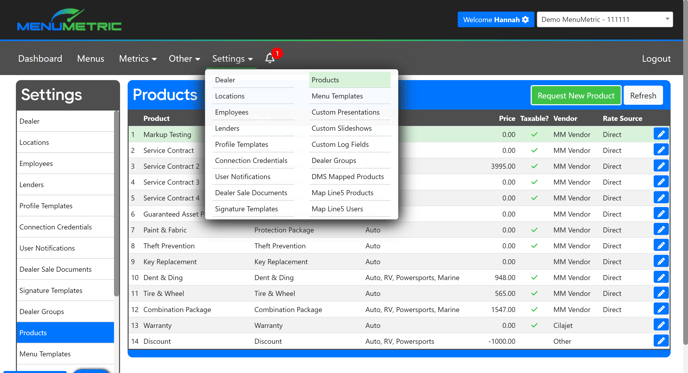Select Connection Credentials in Settings dropdown
The width and height of the screenshot is (688, 373).
tap(253, 161)
